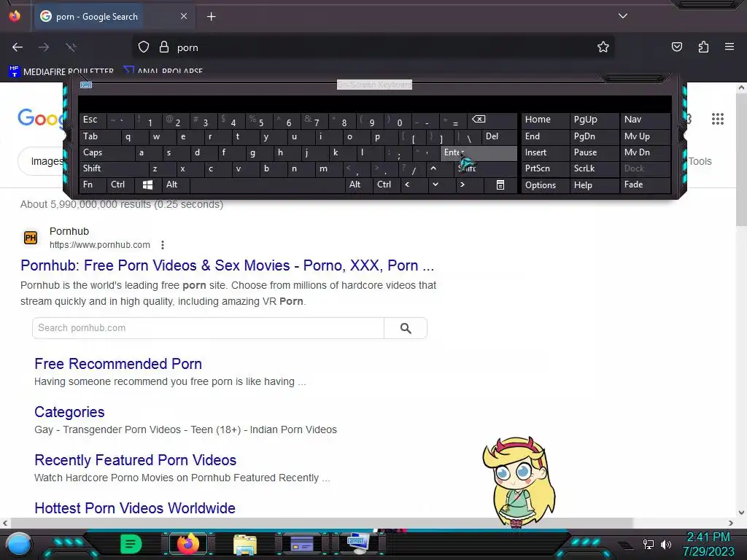Click the Categories sitelink
The height and width of the screenshot is (560, 747).
[69, 412]
